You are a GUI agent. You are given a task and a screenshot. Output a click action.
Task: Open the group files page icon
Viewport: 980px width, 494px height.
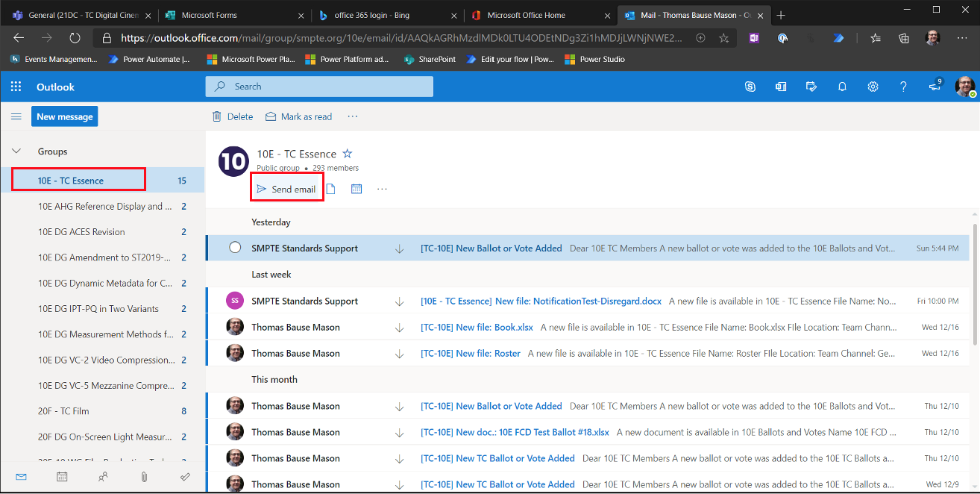point(330,189)
